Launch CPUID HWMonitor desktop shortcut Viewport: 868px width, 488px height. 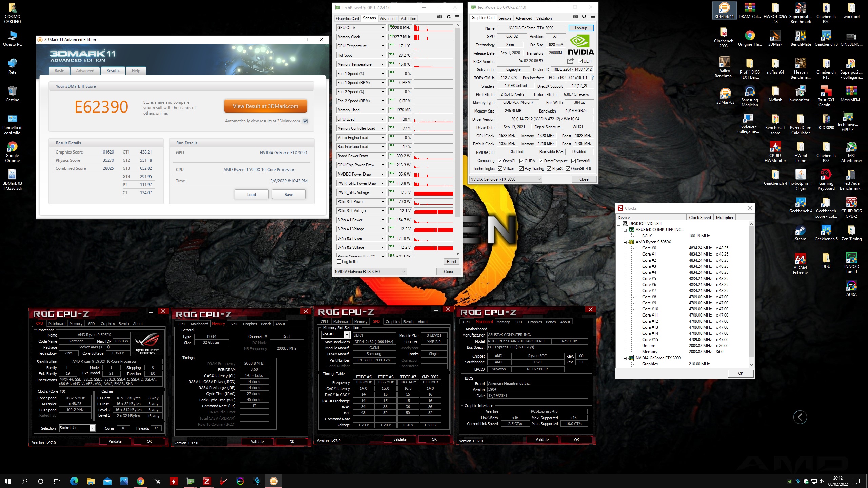coord(775,152)
